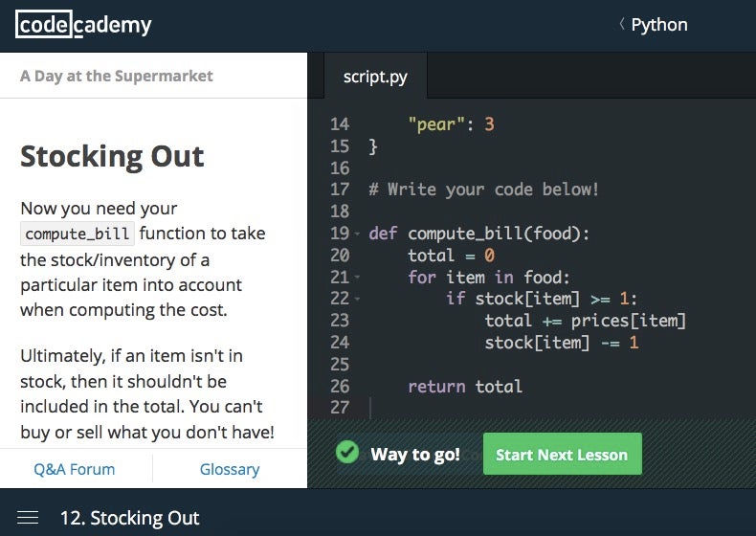Fold the for loop at line 21
This screenshot has width=756, height=536.
click(x=358, y=278)
